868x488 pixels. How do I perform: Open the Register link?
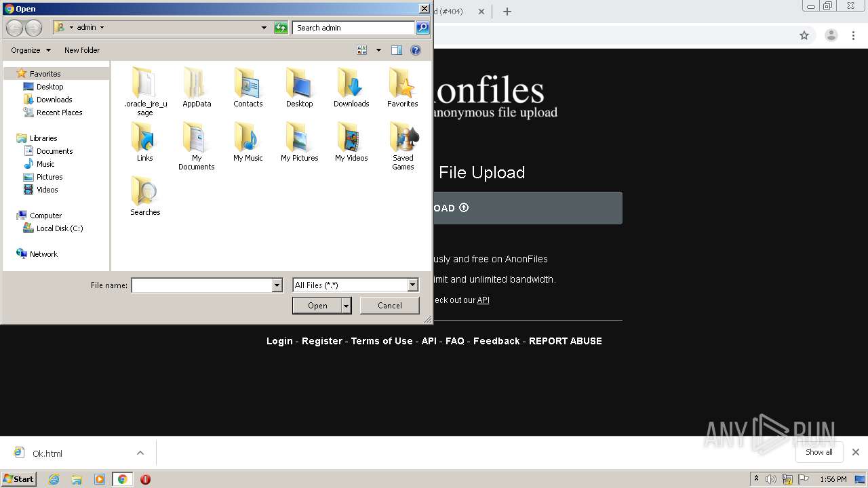(322, 341)
